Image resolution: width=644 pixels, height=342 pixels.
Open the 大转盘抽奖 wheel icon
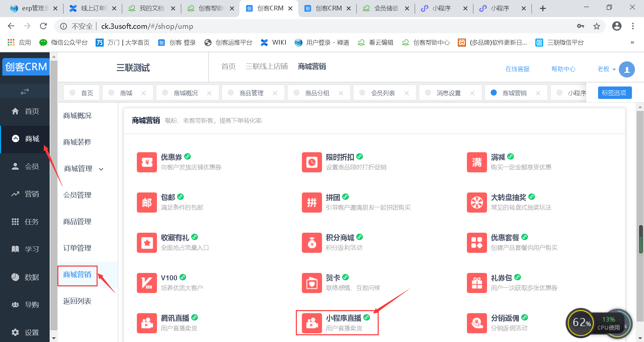click(477, 203)
